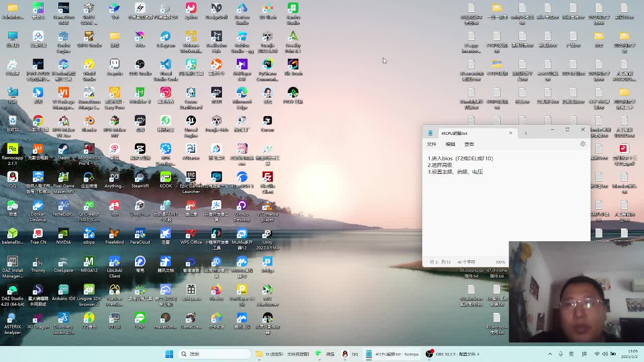The image size is (644, 362).
Task: Select the PyCharm Community icon
Action: click(267, 70)
